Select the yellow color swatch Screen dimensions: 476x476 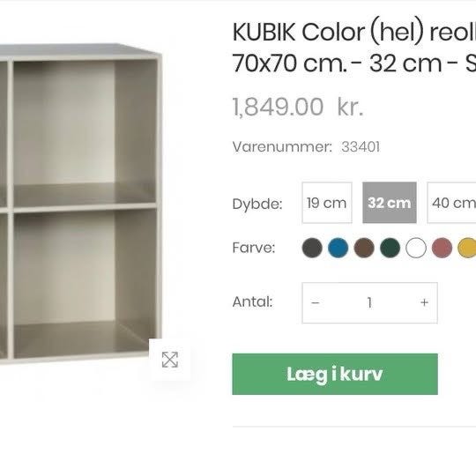[467, 248]
